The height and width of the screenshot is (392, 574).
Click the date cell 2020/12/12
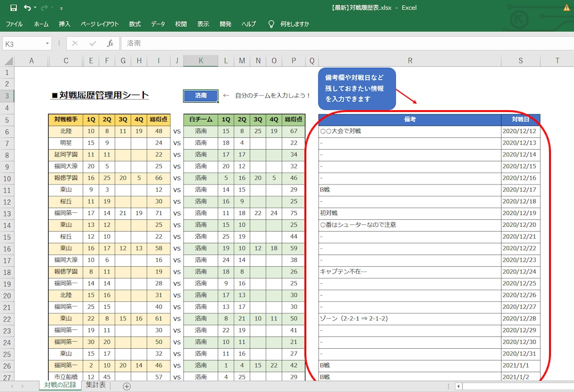521,131
